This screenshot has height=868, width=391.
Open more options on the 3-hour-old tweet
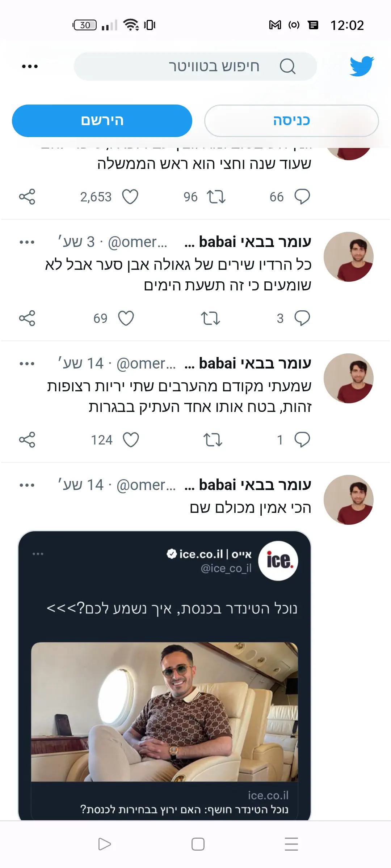(27, 242)
